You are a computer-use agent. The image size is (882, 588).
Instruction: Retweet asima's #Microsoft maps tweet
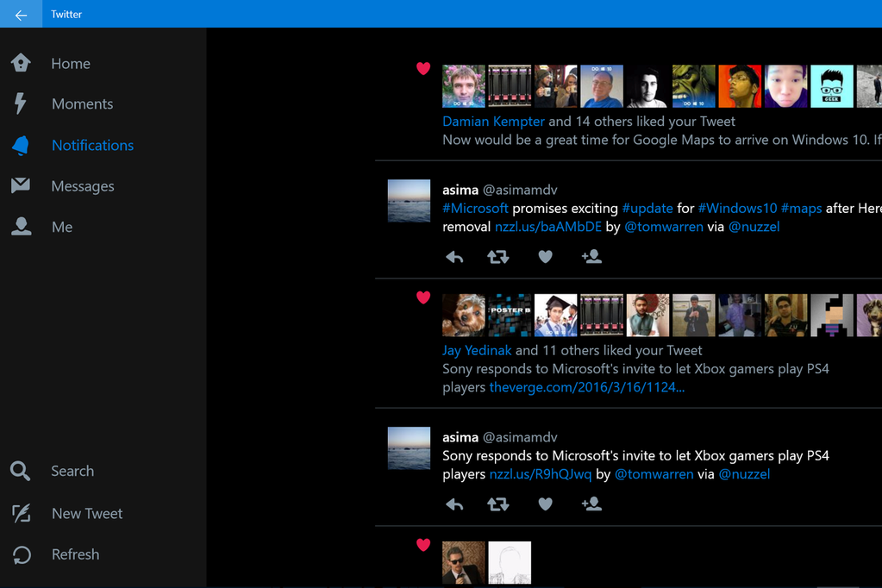tap(498, 257)
